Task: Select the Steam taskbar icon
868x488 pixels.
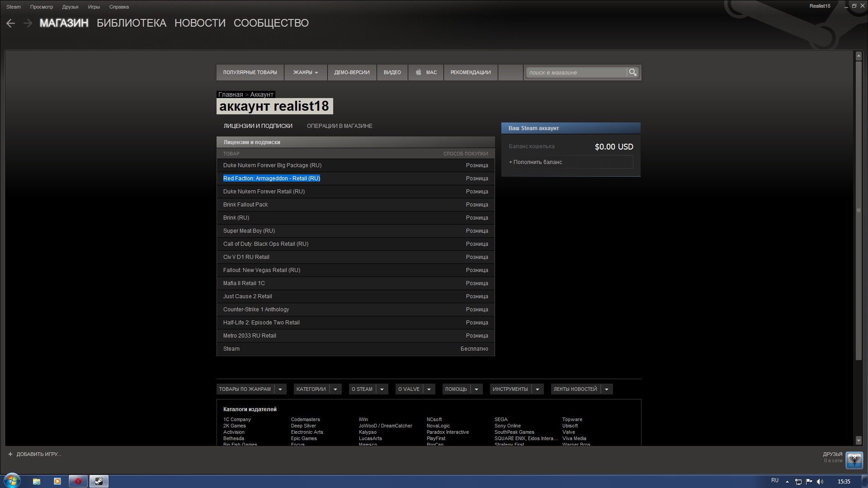Action: click(x=99, y=481)
